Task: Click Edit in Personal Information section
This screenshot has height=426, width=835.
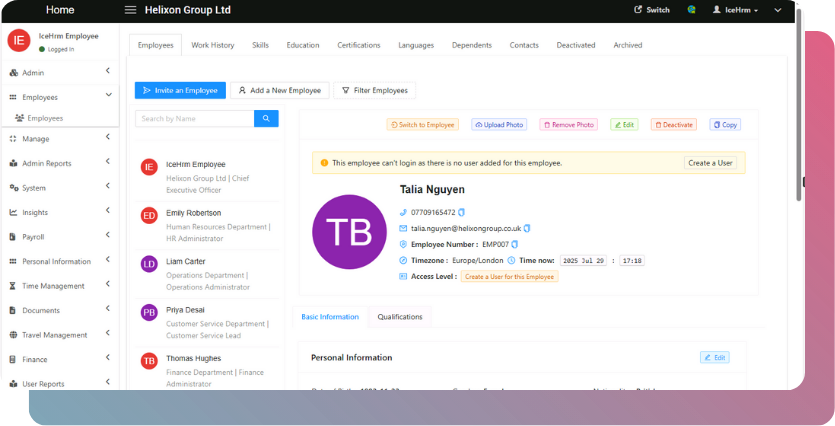Action: (715, 357)
